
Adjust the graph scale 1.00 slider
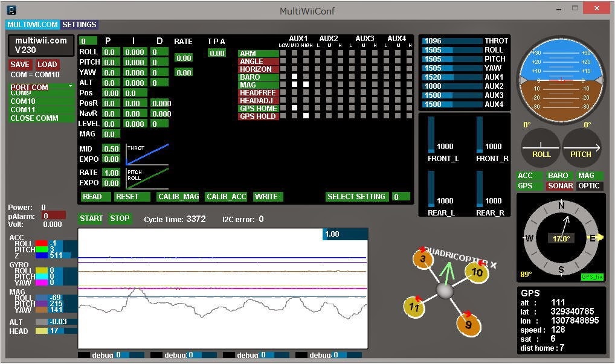(x=346, y=234)
